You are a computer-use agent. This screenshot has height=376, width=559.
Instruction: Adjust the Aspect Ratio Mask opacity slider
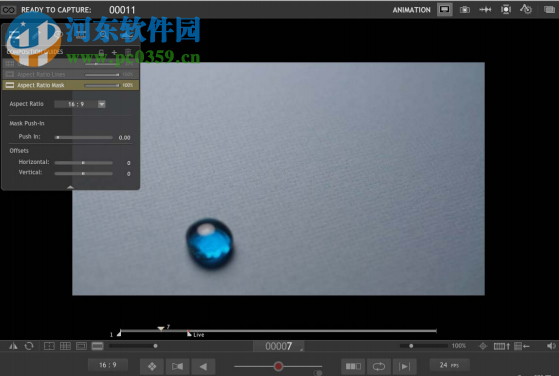[102, 85]
